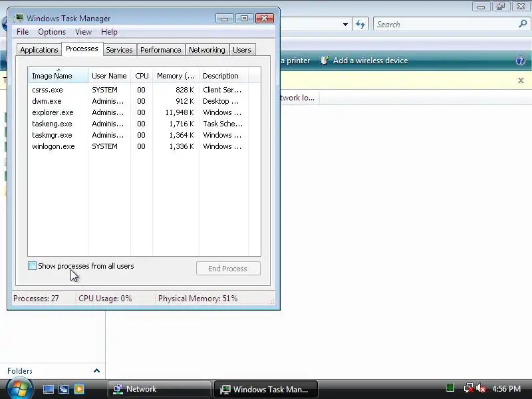This screenshot has height=399, width=532.
Task: Open the File menu in Task Manager
Action: point(23,32)
